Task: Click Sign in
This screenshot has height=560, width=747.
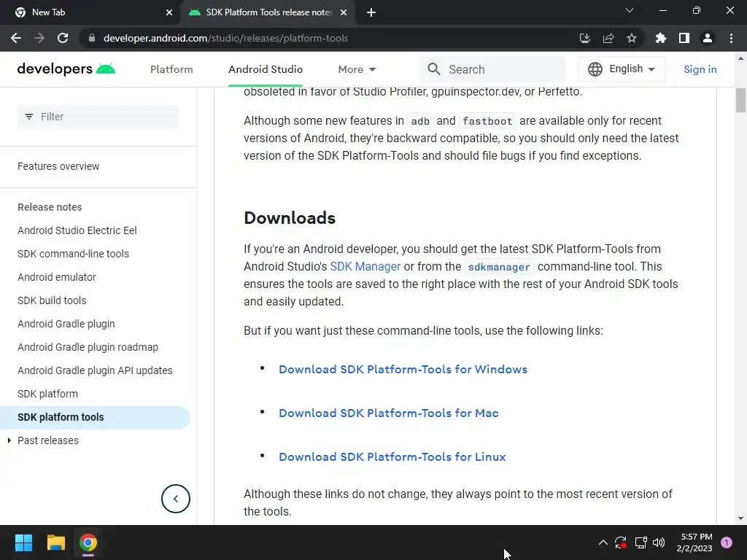Action: pyautogui.click(x=700, y=69)
